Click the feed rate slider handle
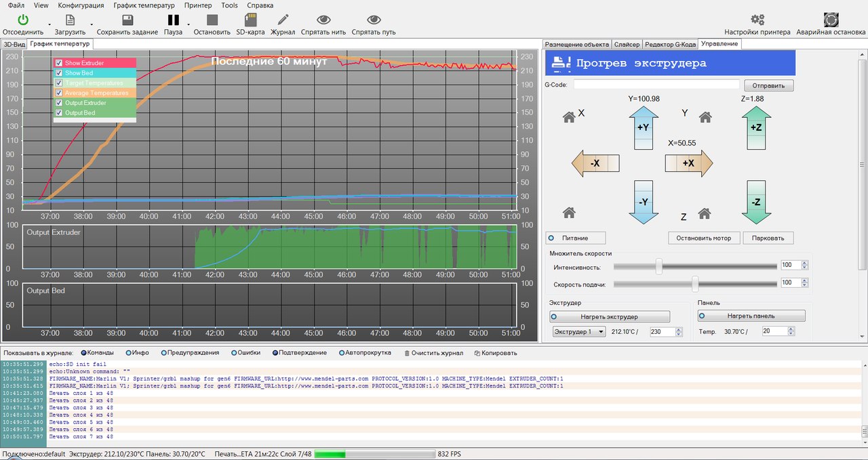 pos(695,283)
